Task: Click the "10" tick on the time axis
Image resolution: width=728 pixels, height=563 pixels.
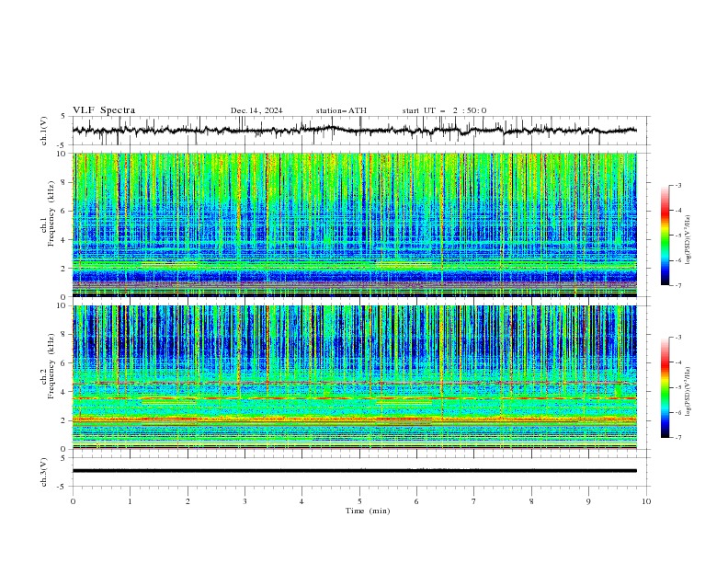Action: pyautogui.click(x=646, y=501)
